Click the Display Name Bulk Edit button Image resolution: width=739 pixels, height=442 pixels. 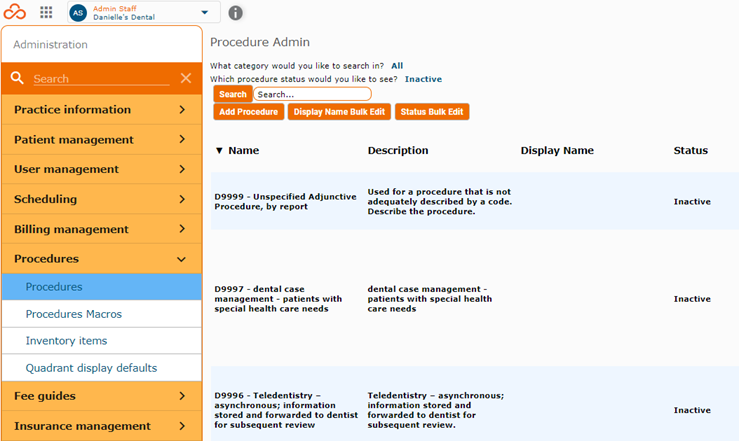tap(339, 112)
